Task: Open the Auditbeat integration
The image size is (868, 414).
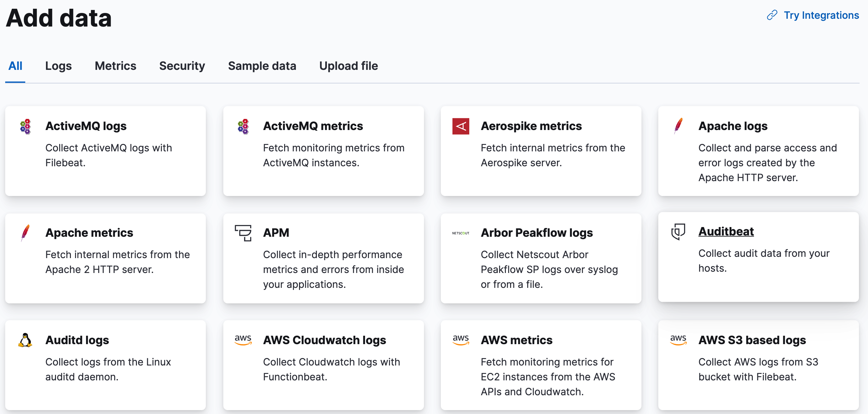Action: tap(726, 232)
